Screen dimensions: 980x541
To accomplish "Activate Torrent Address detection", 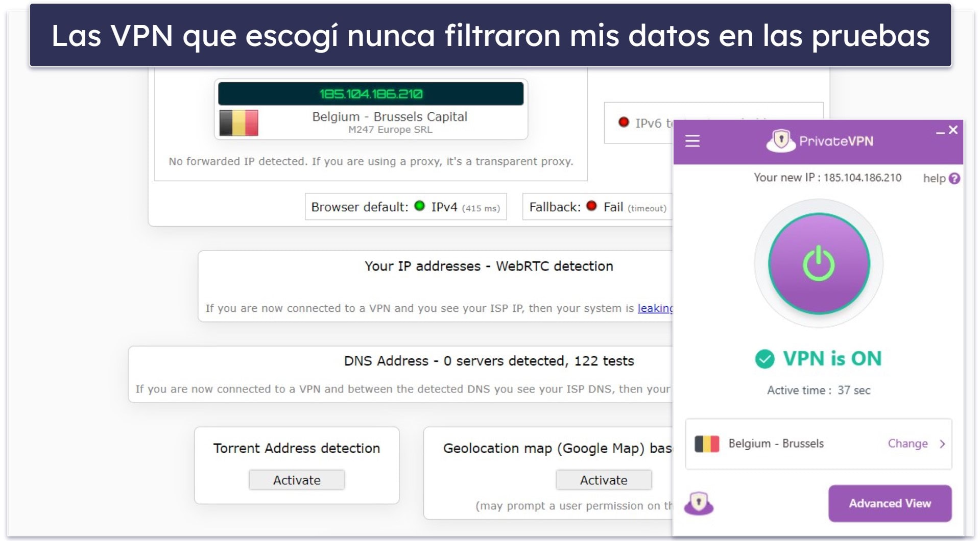I will click(296, 480).
